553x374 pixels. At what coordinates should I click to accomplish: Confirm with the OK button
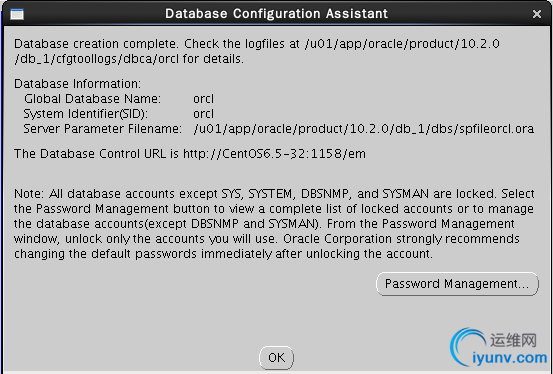(x=276, y=357)
